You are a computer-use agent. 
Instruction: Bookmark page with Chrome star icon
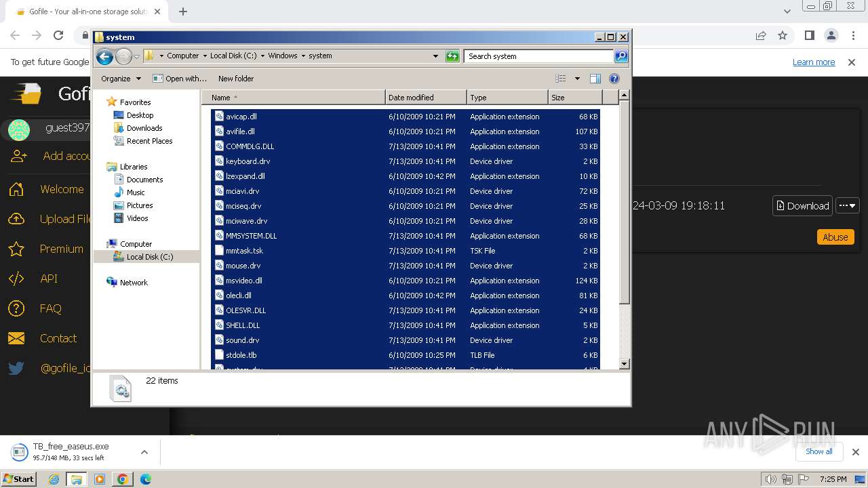point(783,35)
